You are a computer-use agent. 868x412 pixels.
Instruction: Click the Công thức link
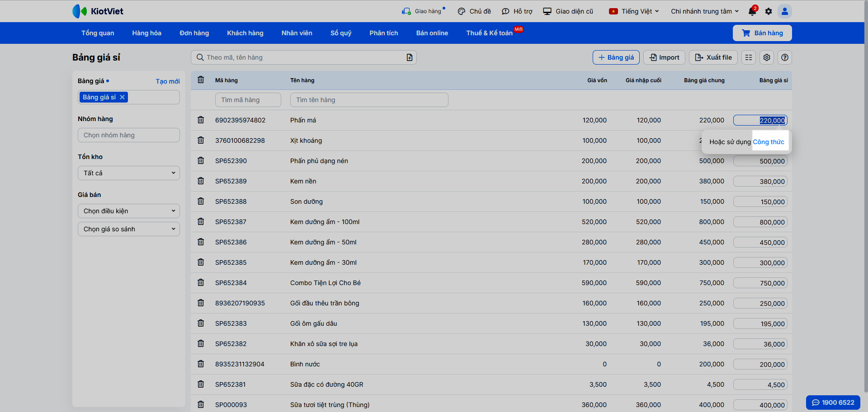(768, 142)
